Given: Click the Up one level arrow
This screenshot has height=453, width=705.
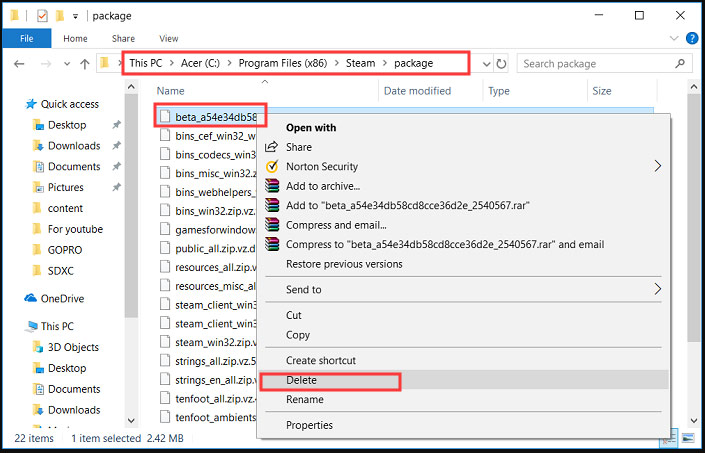Looking at the screenshot, I should click(x=85, y=64).
